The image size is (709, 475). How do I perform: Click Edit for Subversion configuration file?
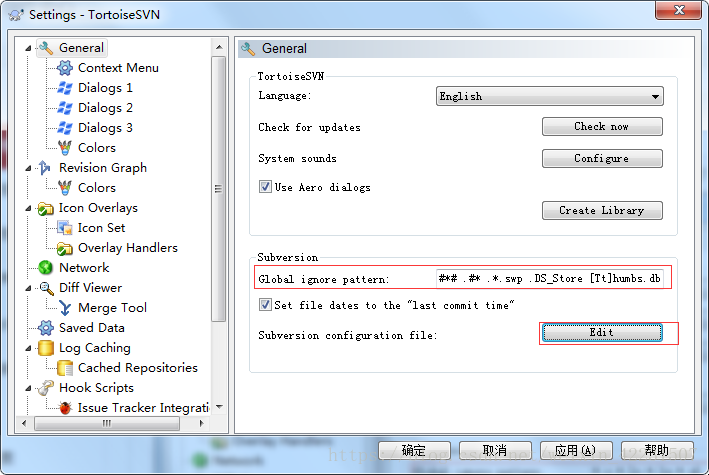click(x=602, y=332)
